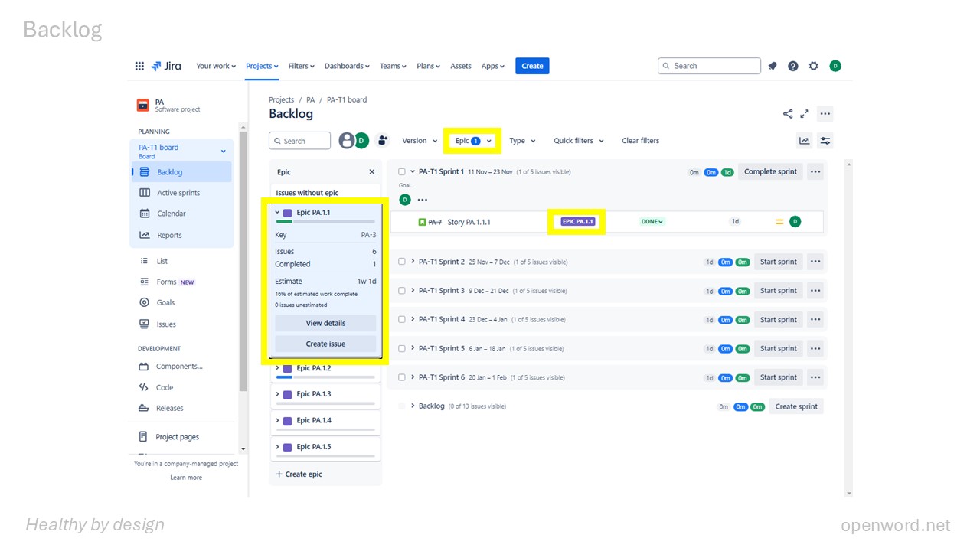980x551 pixels.
Task: Select the PA-T1 Sprint 3 checkbox
Action: click(402, 291)
